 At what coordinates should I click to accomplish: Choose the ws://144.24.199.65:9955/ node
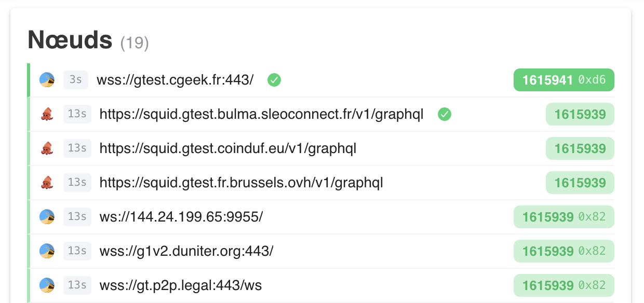point(181,216)
